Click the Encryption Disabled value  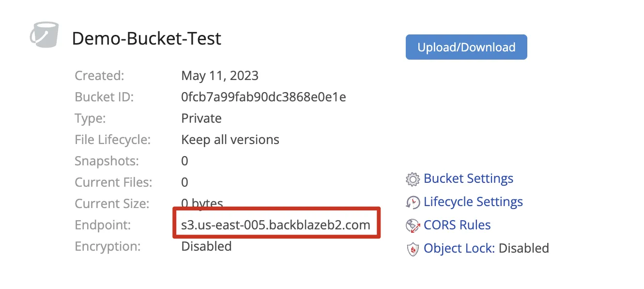[206, 246]
